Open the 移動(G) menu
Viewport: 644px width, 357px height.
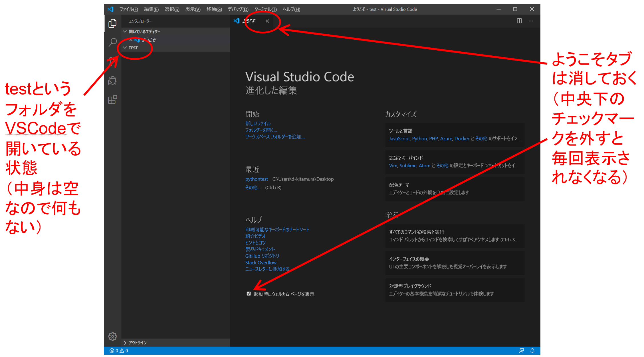coord(214,9)
